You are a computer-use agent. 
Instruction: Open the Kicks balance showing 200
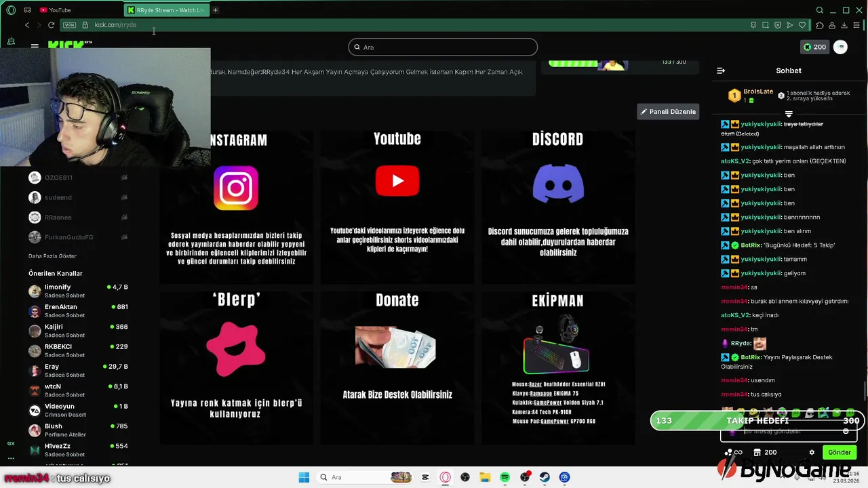click(x=814, y=47)
